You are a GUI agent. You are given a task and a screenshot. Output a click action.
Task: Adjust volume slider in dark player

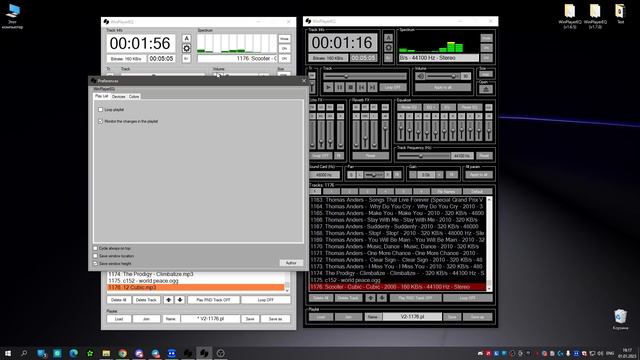tap(443, 76)
